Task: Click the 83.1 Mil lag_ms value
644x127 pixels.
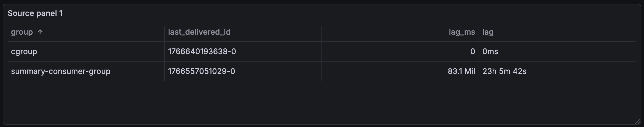Action: click(x=461, y=71)
